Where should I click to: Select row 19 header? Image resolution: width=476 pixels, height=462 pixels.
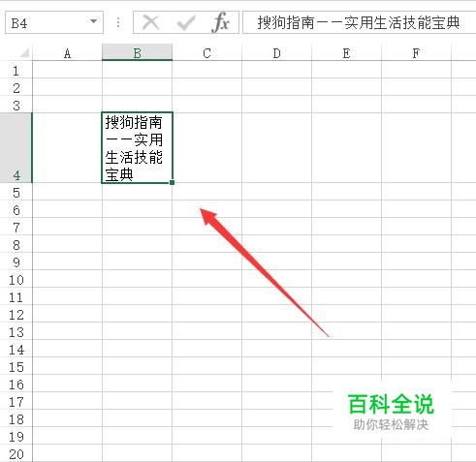pos(16,436)
